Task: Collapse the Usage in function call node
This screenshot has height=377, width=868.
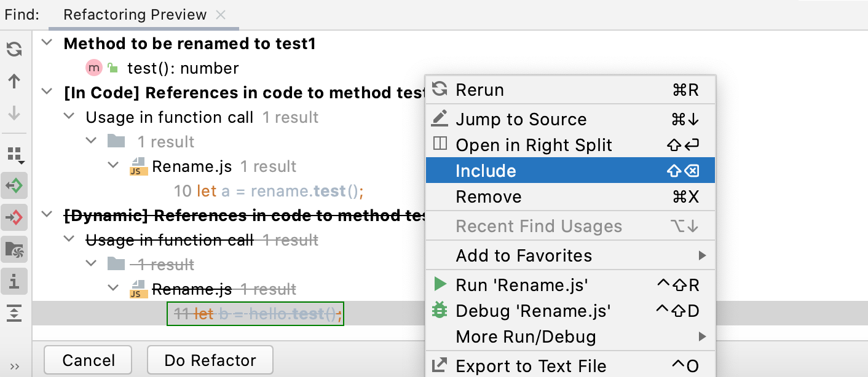Action: 69,117
